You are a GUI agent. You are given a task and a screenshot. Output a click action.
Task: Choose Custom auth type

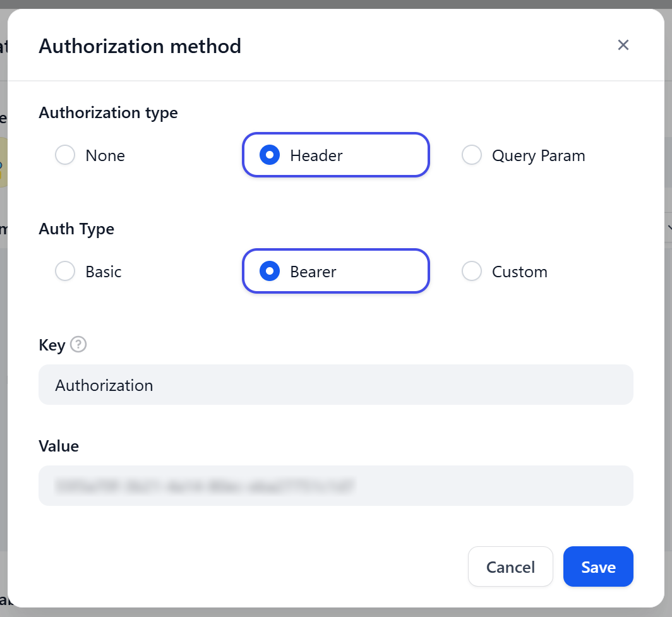[x=505, y=272]
